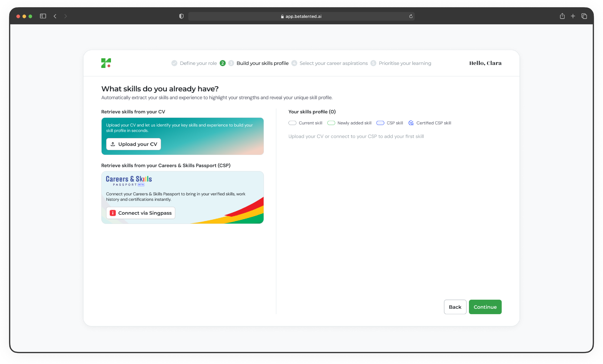The image size is (603, 364).
Task: Click the Newly added skill legend pill
Action: click(x=331, y=123)
